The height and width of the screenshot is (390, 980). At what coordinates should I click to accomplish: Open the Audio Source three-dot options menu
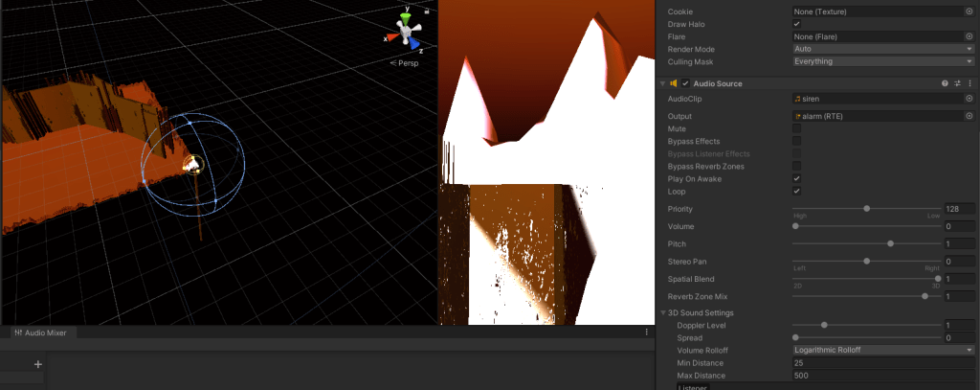click(969, 83)
